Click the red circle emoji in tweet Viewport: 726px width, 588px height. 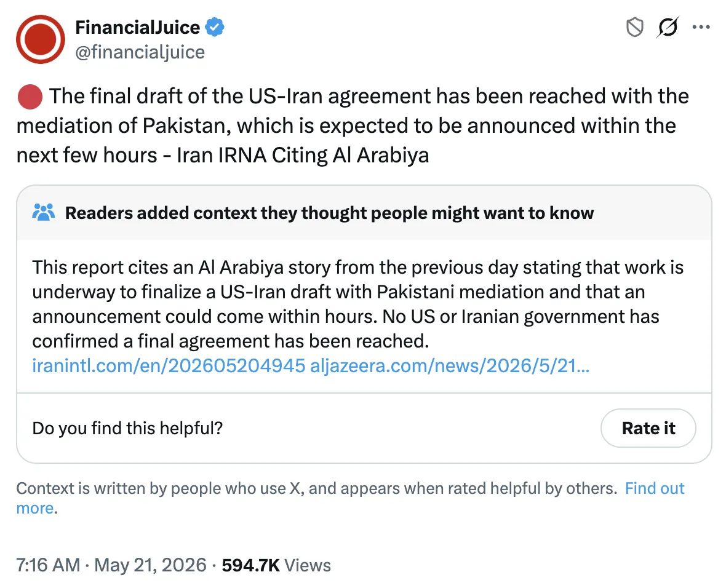pos(30,97)
